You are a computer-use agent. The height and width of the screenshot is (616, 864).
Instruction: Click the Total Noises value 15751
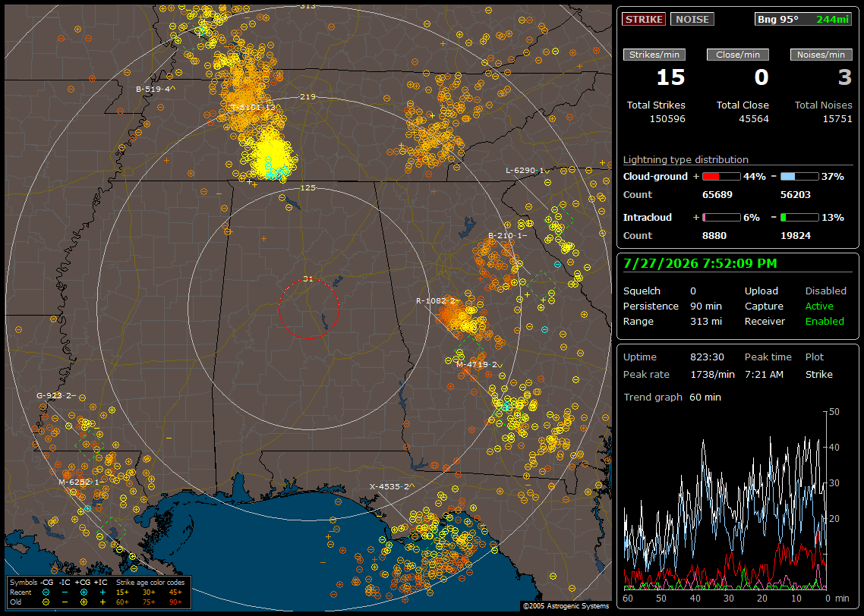837,119
